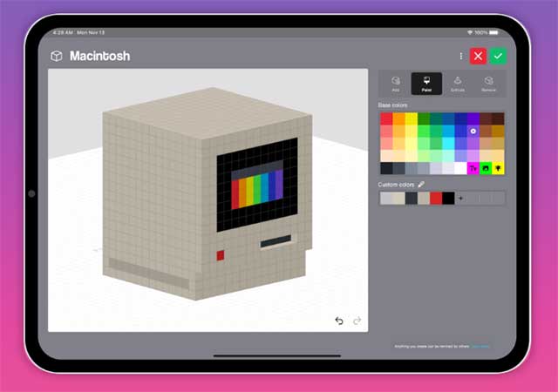Paint the red button voxel on Macintosh

[221, 255]
